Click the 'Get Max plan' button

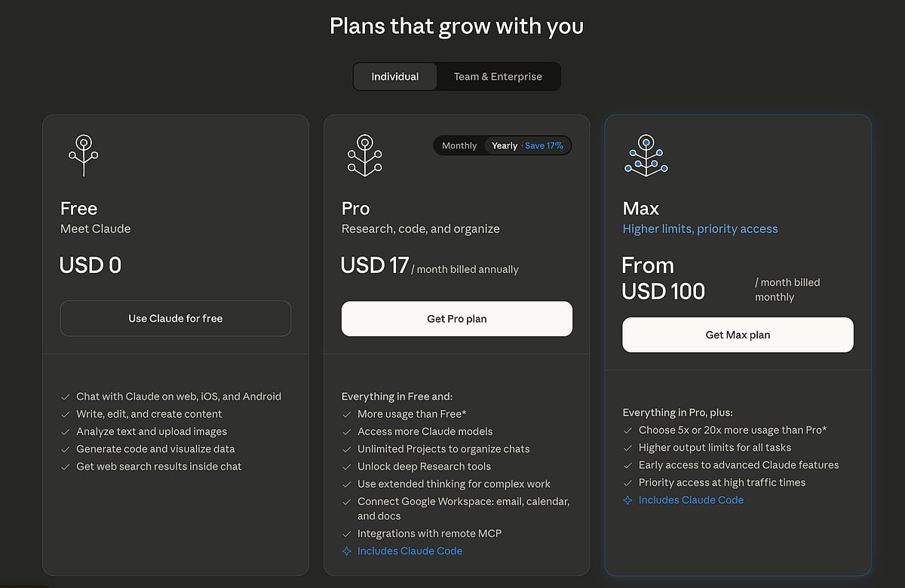738,335
